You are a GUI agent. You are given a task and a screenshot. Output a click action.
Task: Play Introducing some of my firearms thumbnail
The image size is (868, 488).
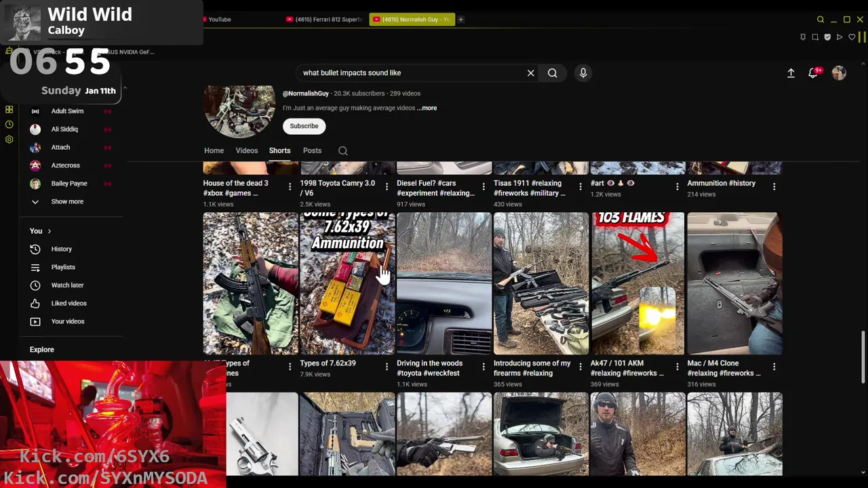click(x=541, y=283)
